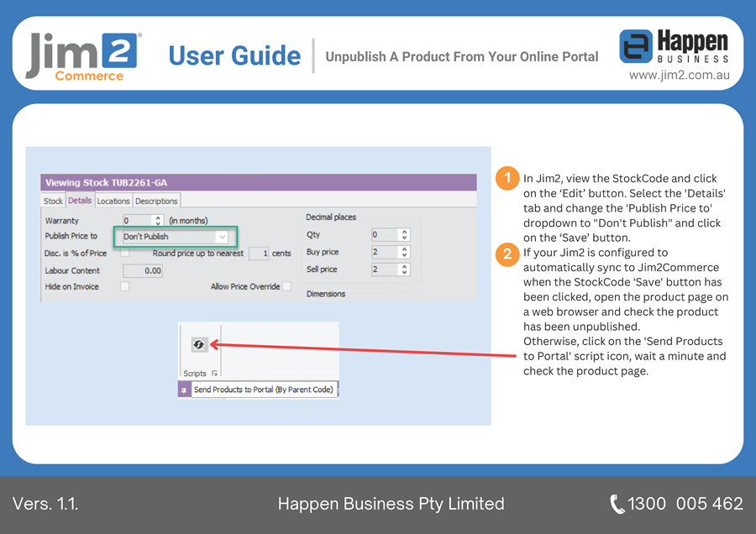
Task: Open the www.jim2.com.au website link
Action: [x=679, y=75]
